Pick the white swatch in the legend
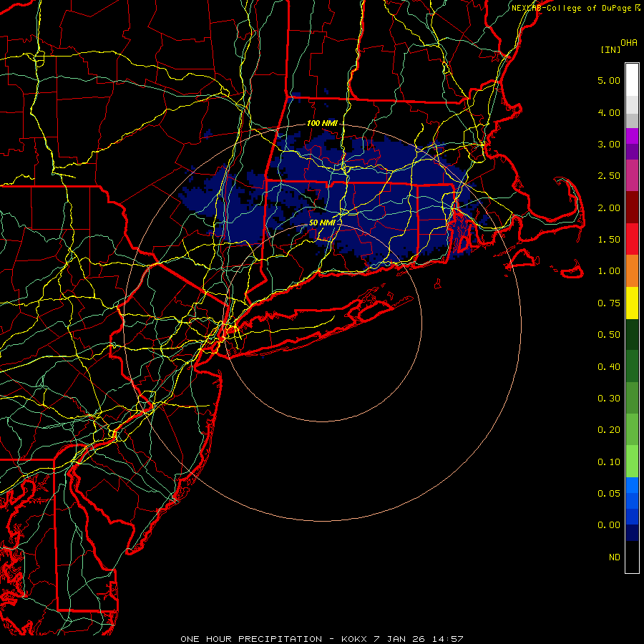 (632, 80)
